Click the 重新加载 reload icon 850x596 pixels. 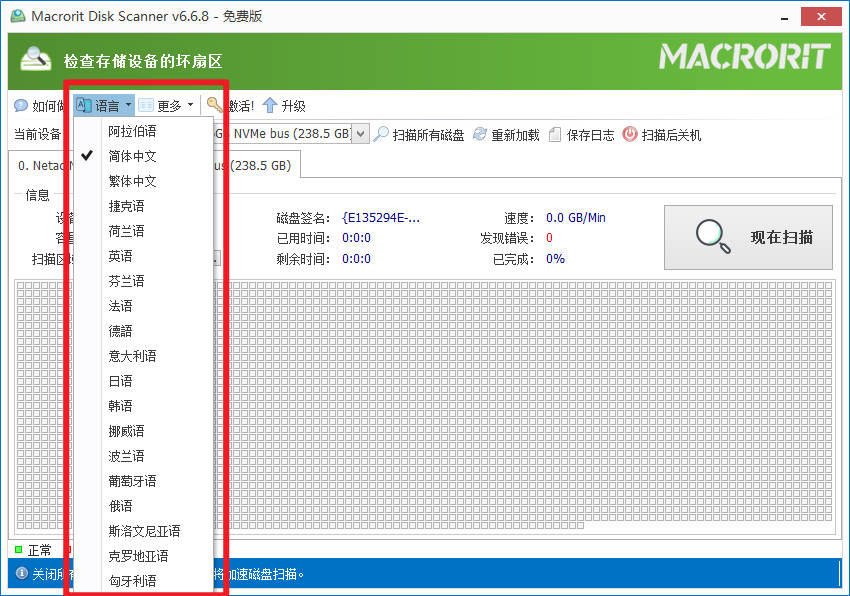coord(480,134)
